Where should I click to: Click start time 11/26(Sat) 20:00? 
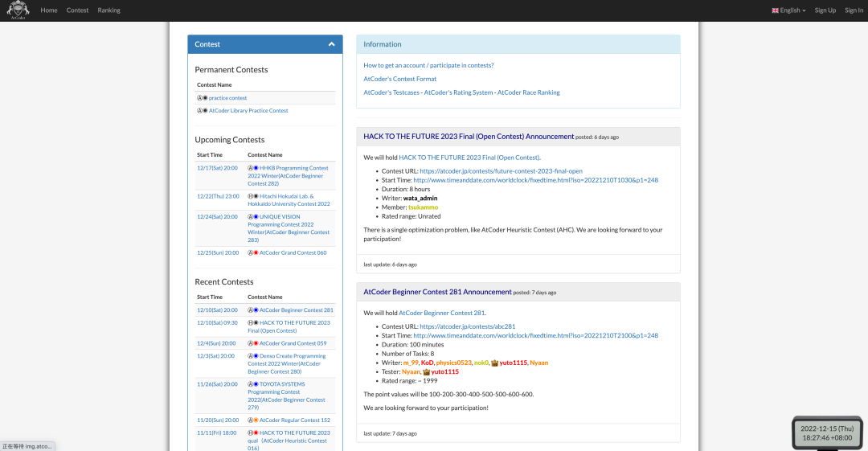[217, 384]
